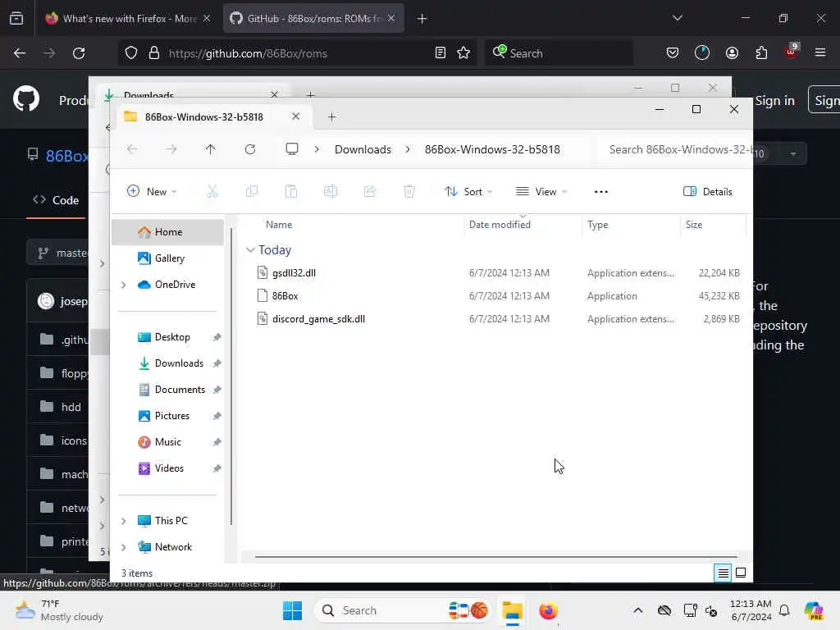Screen dimensions: 840x630
Task: Open the GitHub logo home link
Action: click(25, 98)
